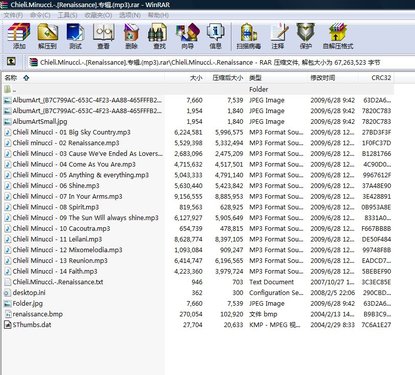Viewport: 415px width, 375px height.
Task: Click the 删除 (Delete) recycle bin icon
Action: tap(131, 32)
